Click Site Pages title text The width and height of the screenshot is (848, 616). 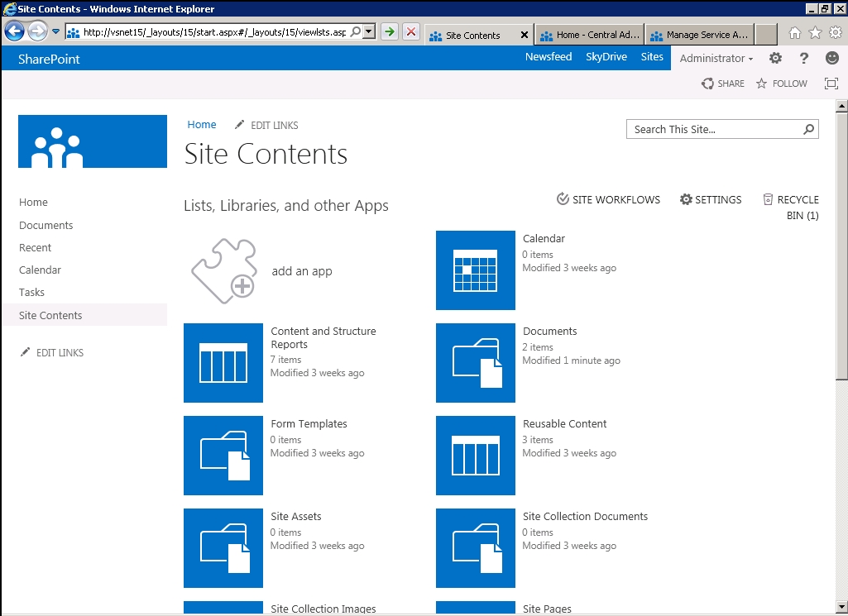point(548,609)
